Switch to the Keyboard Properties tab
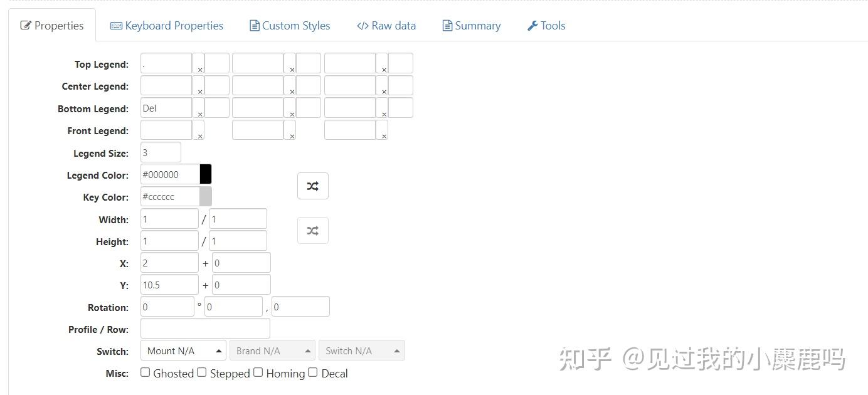The image size is (868, 395). pyautogui.click(x=167, y=26)
